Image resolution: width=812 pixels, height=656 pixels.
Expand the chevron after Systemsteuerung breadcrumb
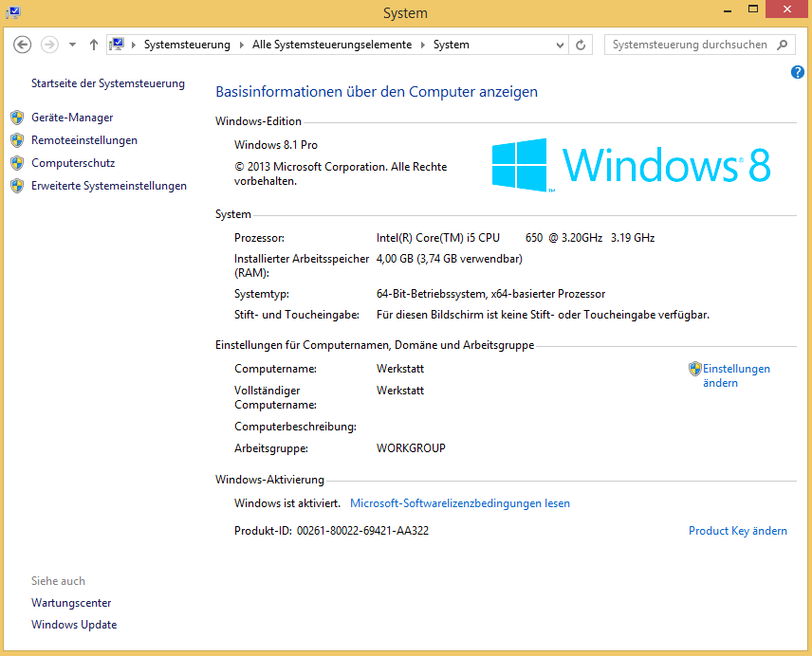241,45
